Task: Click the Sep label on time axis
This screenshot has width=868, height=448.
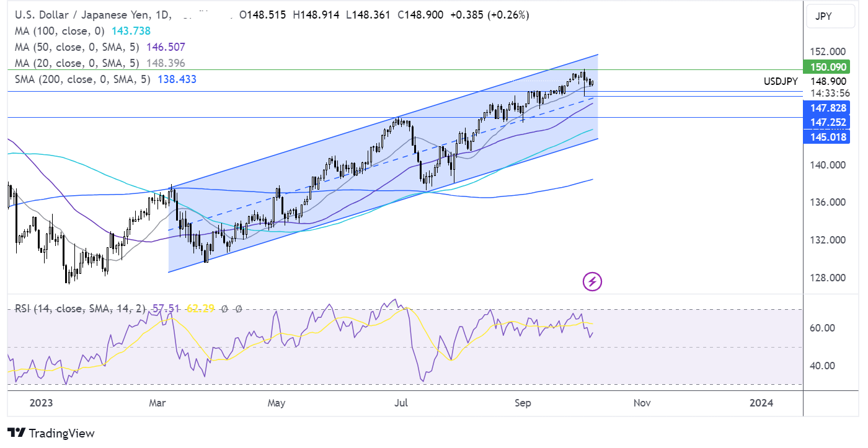Action: point(523,403)
